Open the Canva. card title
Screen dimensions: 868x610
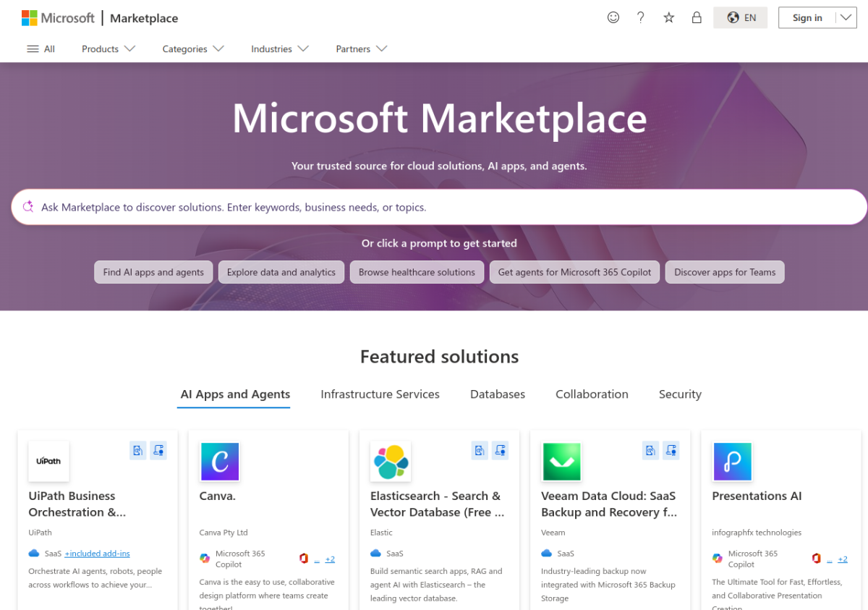tap(218, 496)
